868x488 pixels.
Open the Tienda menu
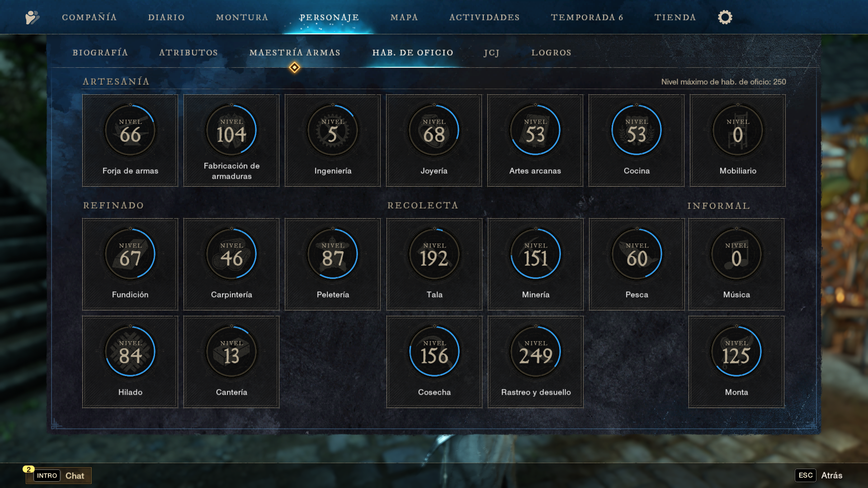(x=675, y=17)
